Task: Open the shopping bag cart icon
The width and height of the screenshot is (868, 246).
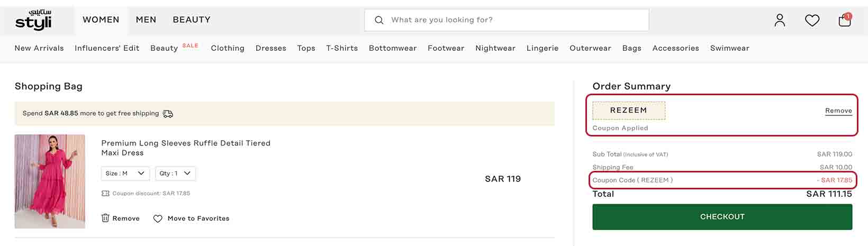Action: 845,20
